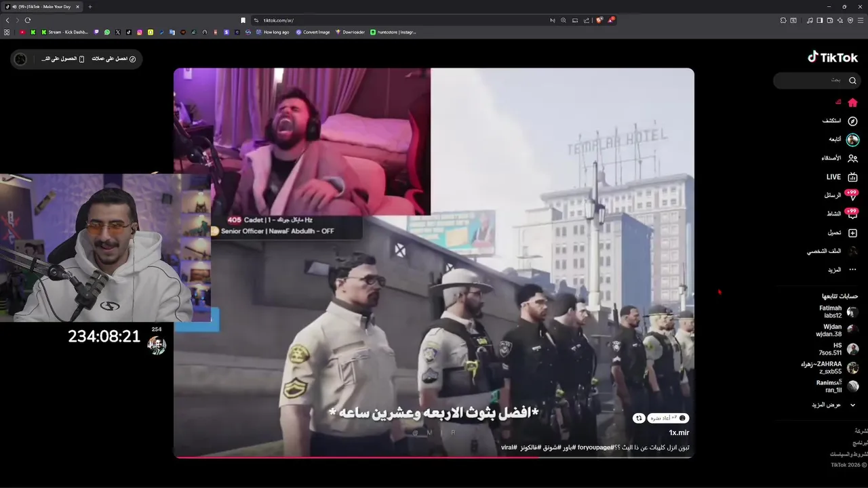Open the Twitch bookmark
868x488 pixels.
pyautogui.click(x=96, y=32)
